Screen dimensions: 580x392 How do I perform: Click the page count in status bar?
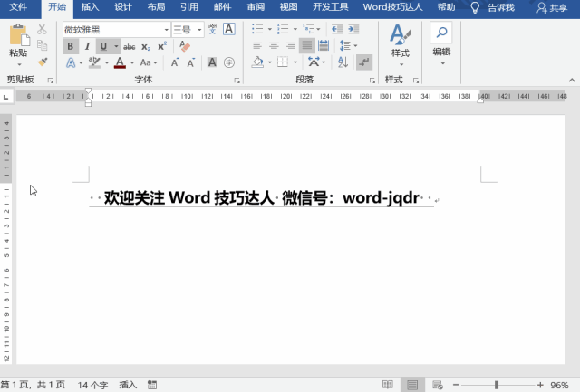[34, 385]
